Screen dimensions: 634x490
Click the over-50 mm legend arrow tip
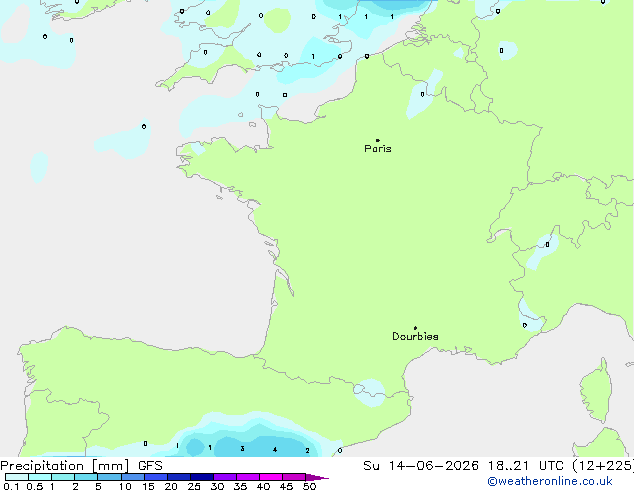(x=317, y=477)
